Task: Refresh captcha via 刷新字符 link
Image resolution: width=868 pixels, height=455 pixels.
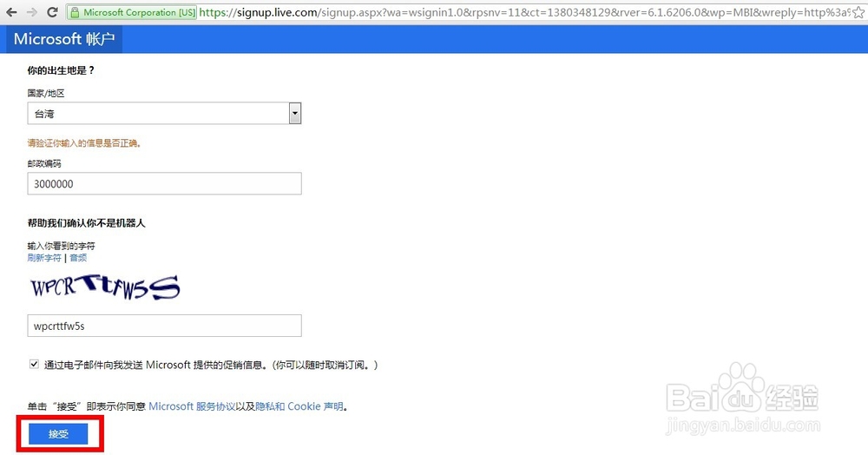Action: pos(44,258)
